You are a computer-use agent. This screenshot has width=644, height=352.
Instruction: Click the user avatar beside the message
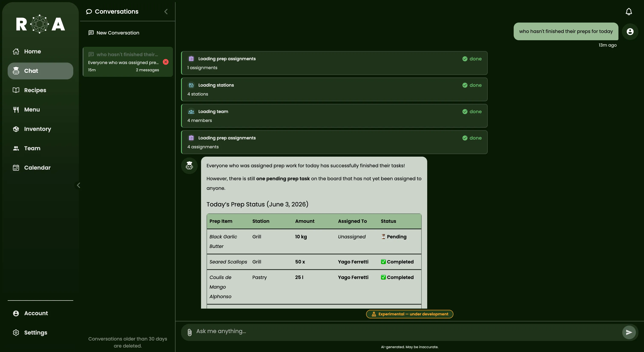pyautogui.click(x=630, y=31)
